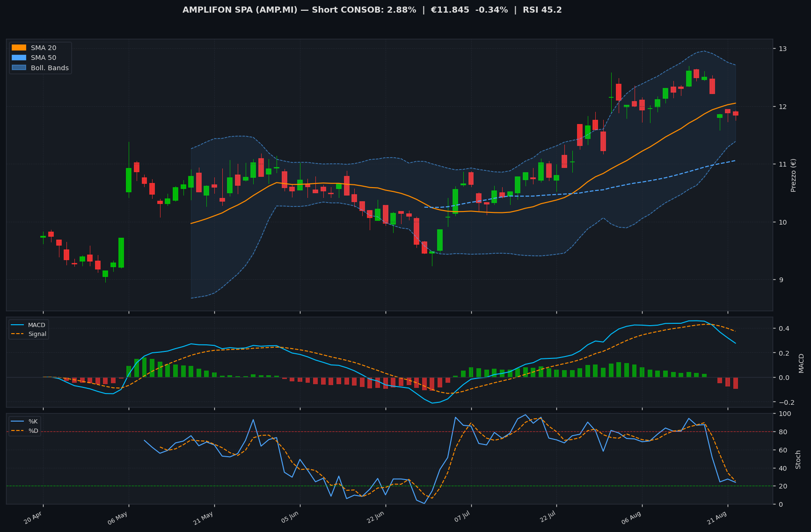Select the "SMA 50" legend label
The image size is (811, 532).
point(44,58)
